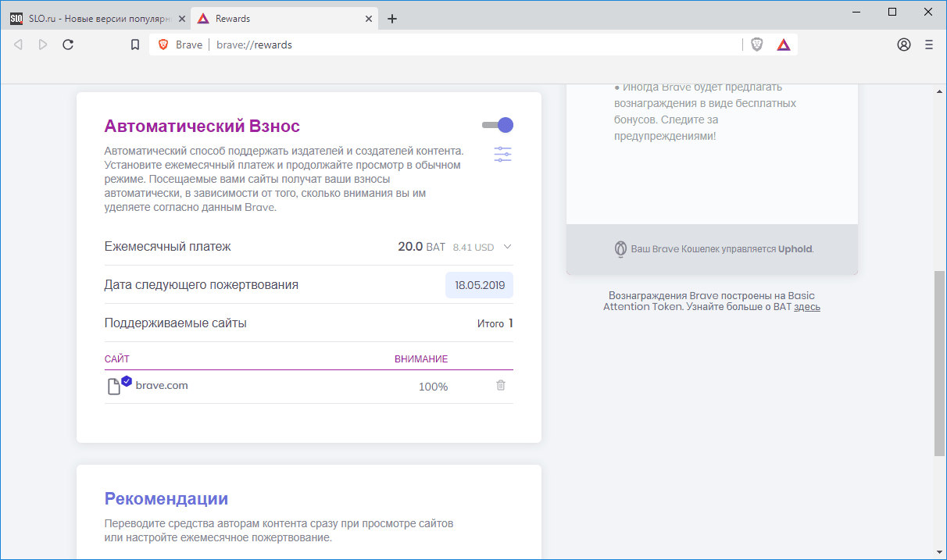Click 'Ваш Brave Кошелек управляется Uphold' text
Screen dimensions: 947x560
coord(722,249)
